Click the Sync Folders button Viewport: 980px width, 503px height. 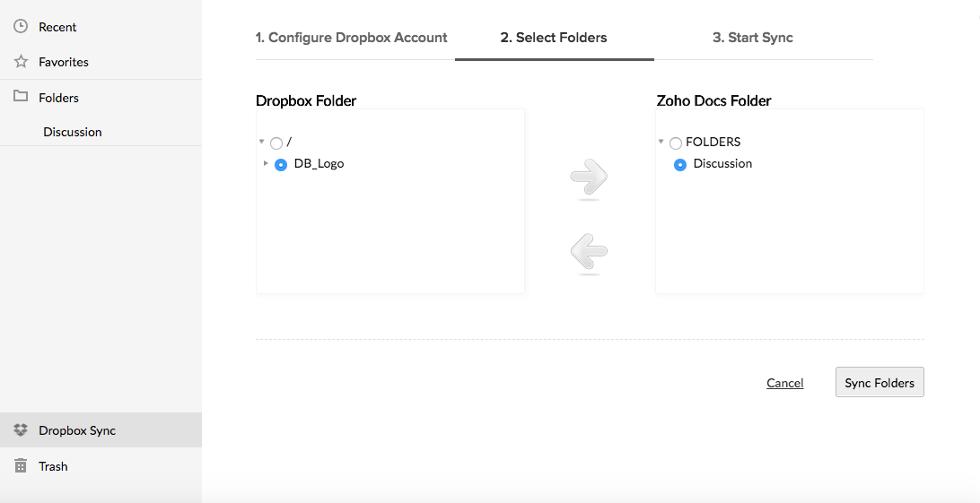click(879, 382)
